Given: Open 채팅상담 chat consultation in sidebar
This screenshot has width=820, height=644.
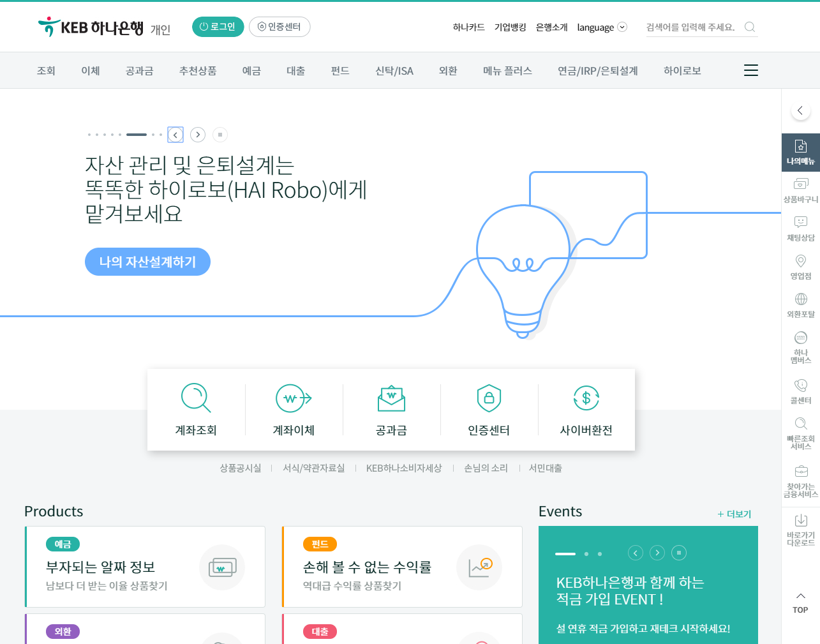Looking at the screenshot, I should [x=800, y=228].
